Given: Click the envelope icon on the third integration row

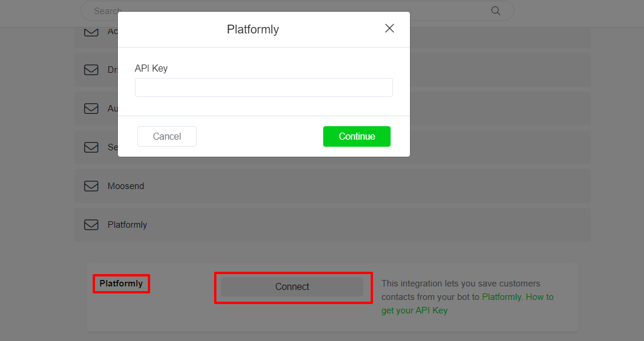Looking at the screenshot, I should pyautogui.click(x=91, y=108).
